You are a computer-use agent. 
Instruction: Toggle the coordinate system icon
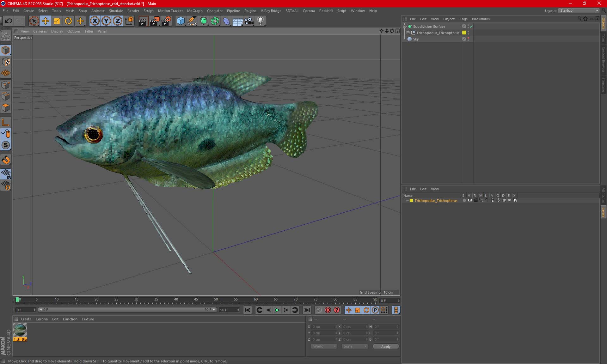(129, 21)
